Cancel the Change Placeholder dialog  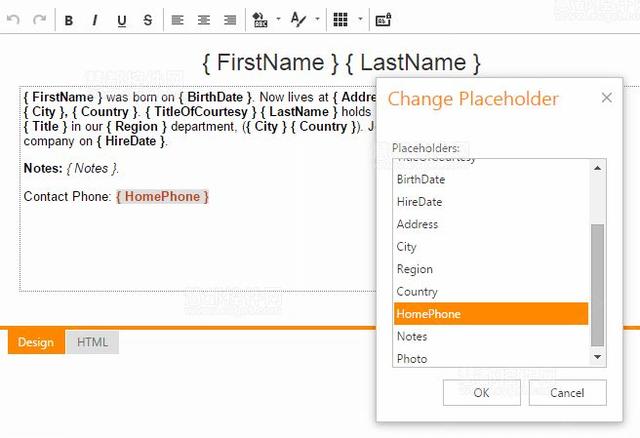pyautogui.click(x=567, y=392)
